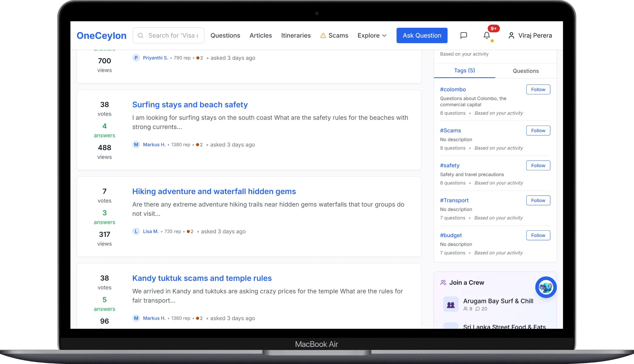Viewport: 634px width, 364px height.
Task: Open Arugam Bay Surf & Chill crew
Action: click(498, 301)
